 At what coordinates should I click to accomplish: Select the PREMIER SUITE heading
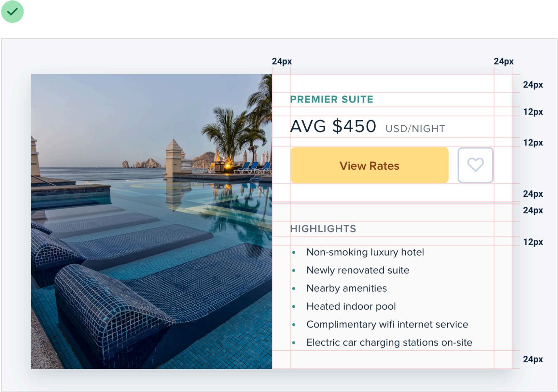(332, 99)
